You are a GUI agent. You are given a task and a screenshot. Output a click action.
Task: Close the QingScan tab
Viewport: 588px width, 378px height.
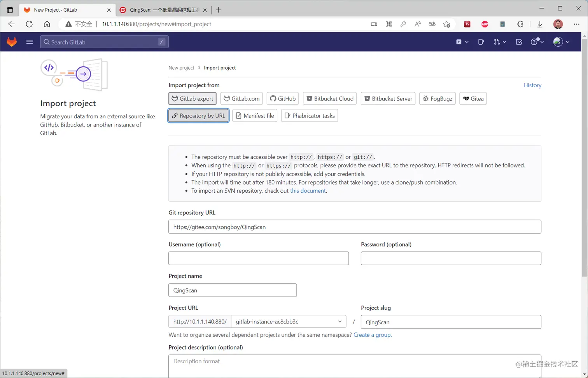pyautogui.click(x=205, y=10)
